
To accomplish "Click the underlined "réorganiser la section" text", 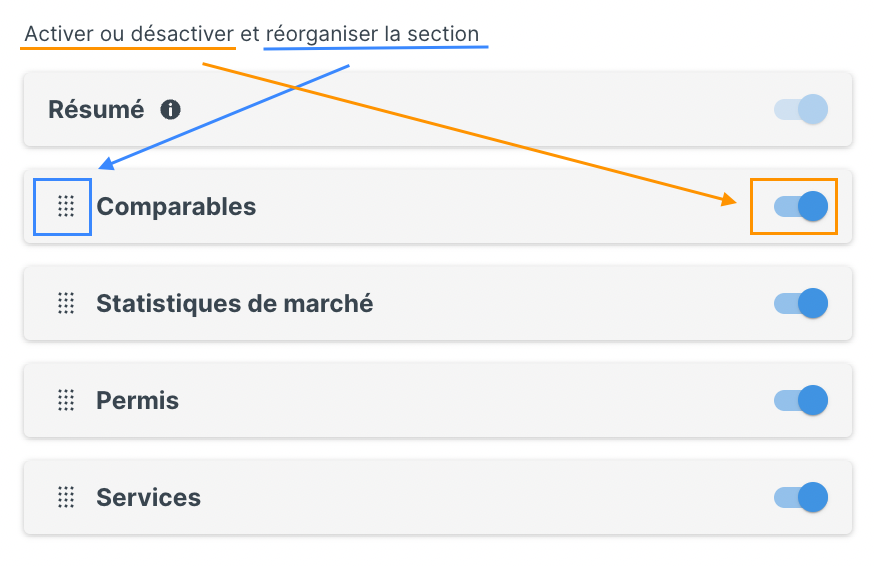I will [x=372, y=34].
